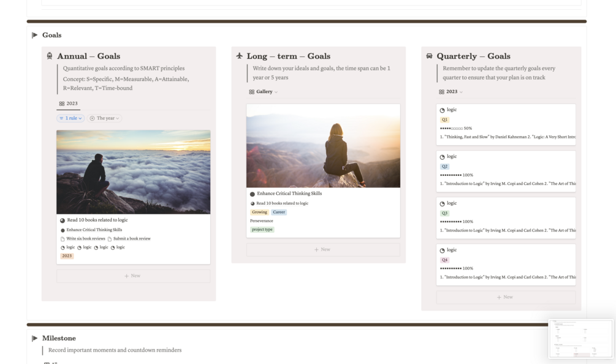Screen dimensions: 616x364
Task: Open The year filter dropdown
Action: (x=104, y=118)
